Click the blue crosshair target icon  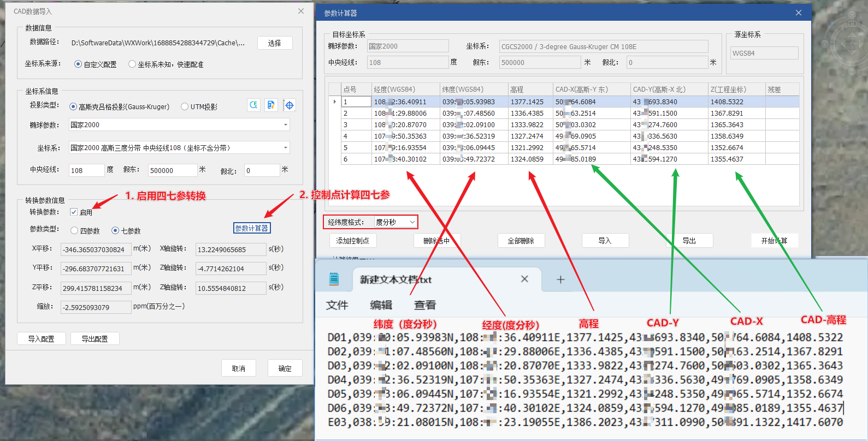click(290, 105)
